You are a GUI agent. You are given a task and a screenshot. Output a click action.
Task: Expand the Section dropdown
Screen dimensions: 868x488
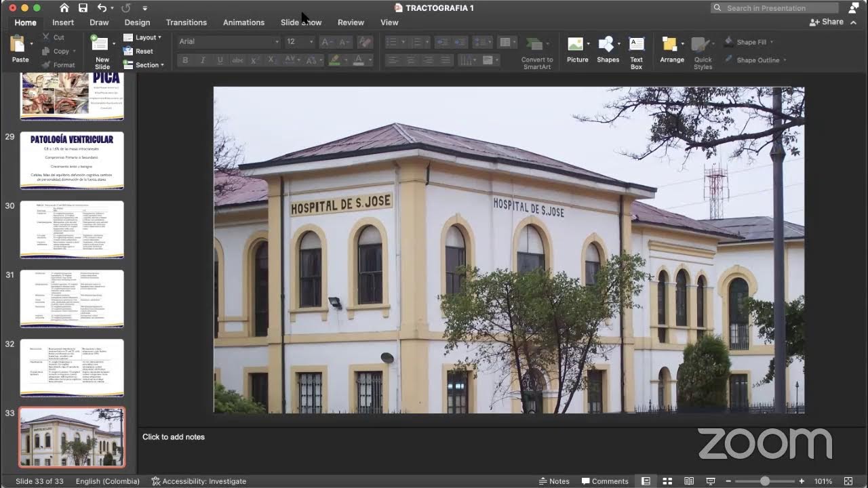tap(143, 65)
